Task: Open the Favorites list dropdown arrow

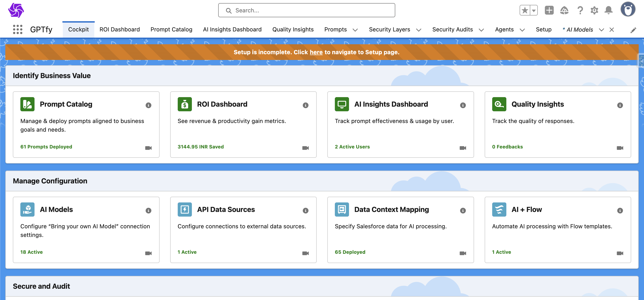Action: click(534, 10)
